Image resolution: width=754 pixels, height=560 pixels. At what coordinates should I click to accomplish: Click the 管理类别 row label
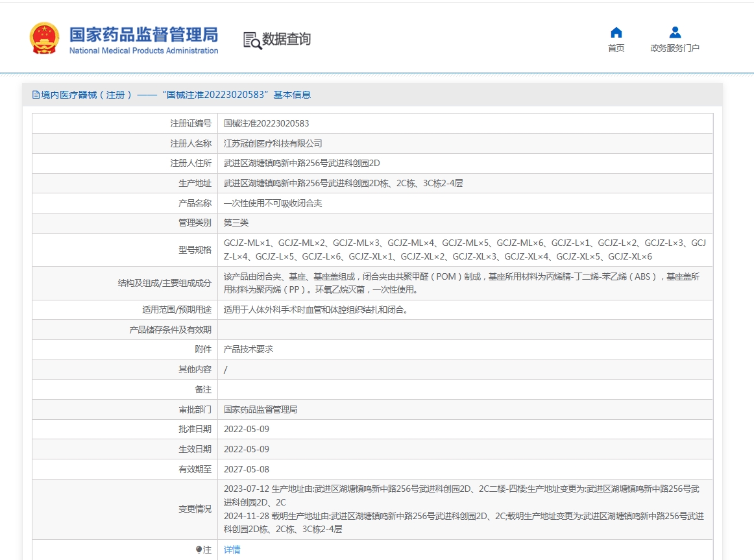coord(195,223)
